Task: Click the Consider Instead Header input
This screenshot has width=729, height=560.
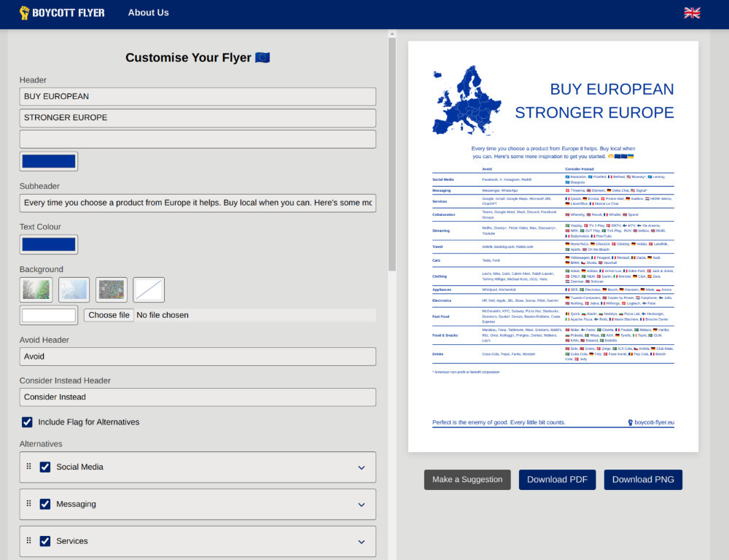Action: point(198,397)
